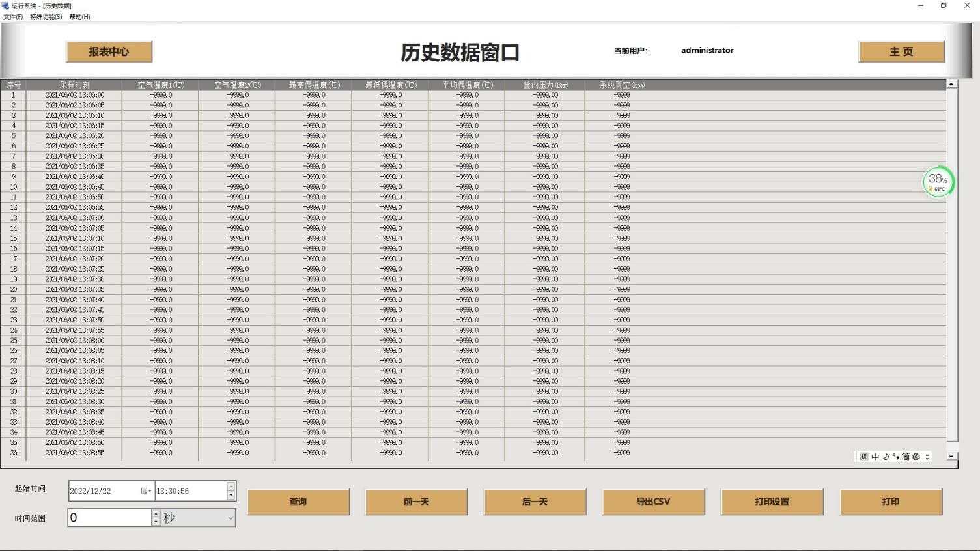This screenshot has width=980, height=551.
Task: Open the IME settings gear icon
Action: 916,457
